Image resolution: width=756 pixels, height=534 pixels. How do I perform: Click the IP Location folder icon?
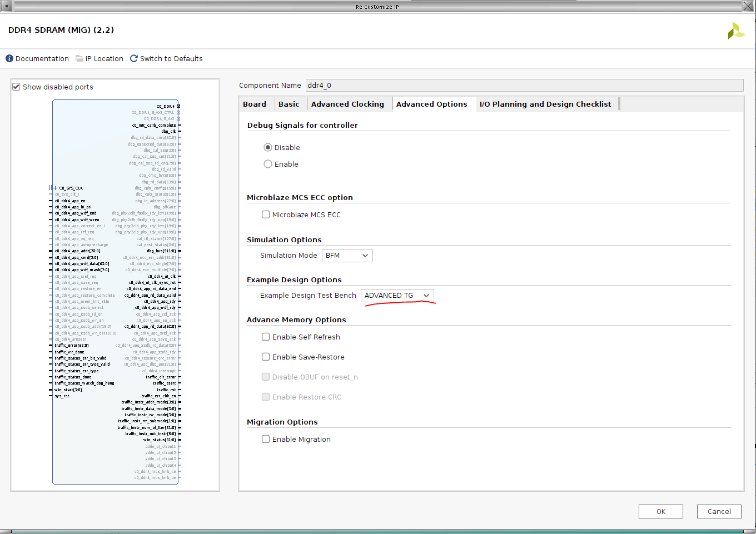79,58
